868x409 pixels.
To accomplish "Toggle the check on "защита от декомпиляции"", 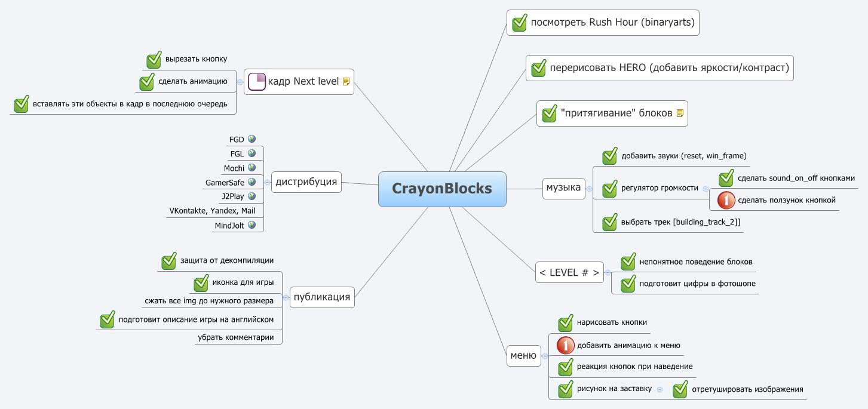I will point(168,260).
